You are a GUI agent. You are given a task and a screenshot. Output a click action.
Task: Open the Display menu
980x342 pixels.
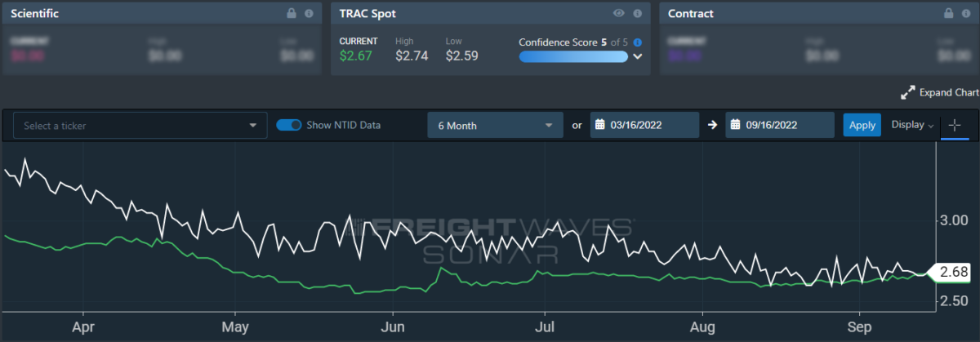click(x=913, y=125)
